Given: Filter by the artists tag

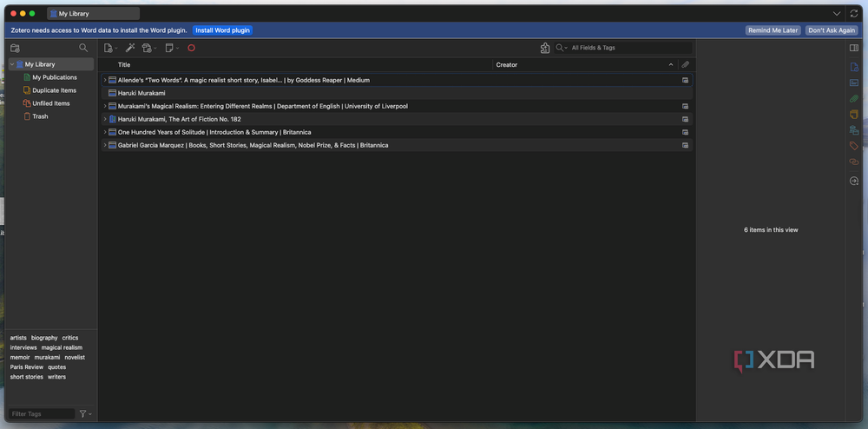Looking at the screenshot, I should click(18, 338).
